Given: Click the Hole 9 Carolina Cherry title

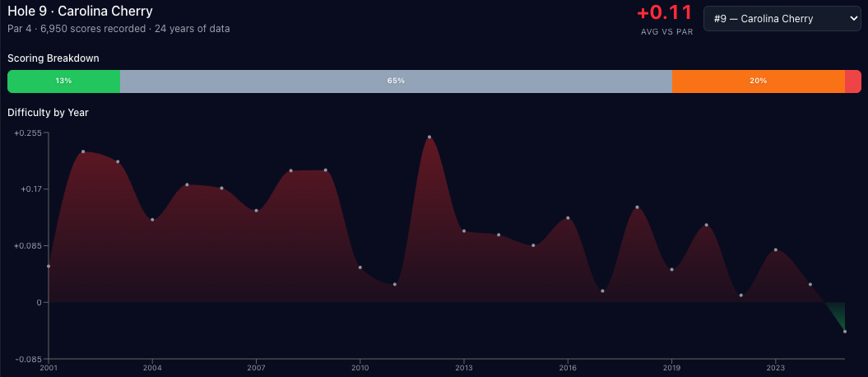Looking at the screenshot, I should [80, 12].
